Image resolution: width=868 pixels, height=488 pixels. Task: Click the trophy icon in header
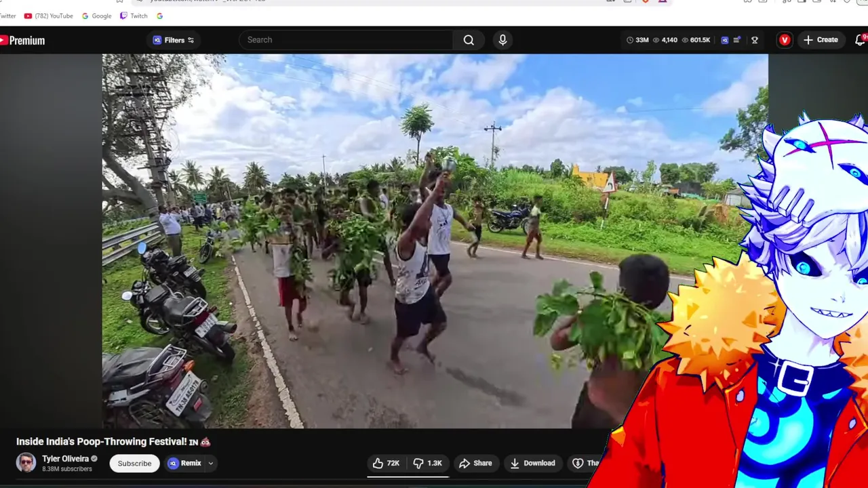point(755,40)
